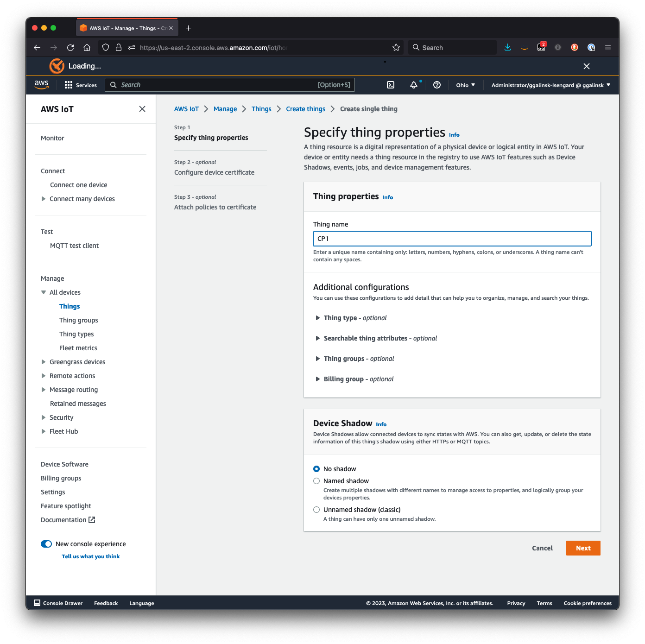This screenshot has height=644, width=645.
Task: Choose Unnamed shadow (classic) option
Action: pyautogui.click(x=316, y=510)
